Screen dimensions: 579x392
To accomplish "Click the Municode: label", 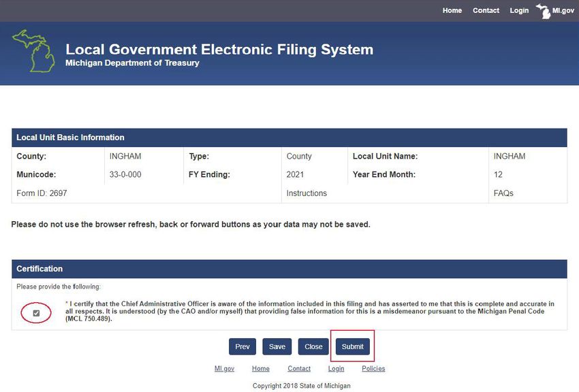I will tap(36, 174).
